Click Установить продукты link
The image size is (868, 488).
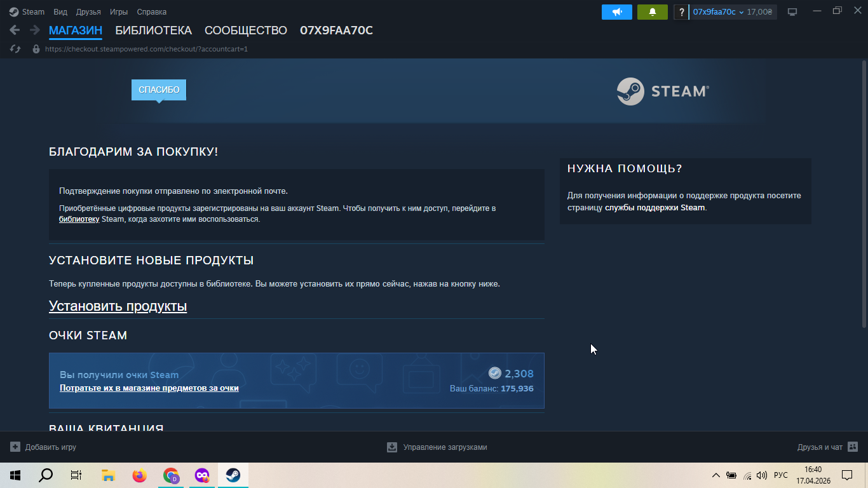(x=118, y=306)
